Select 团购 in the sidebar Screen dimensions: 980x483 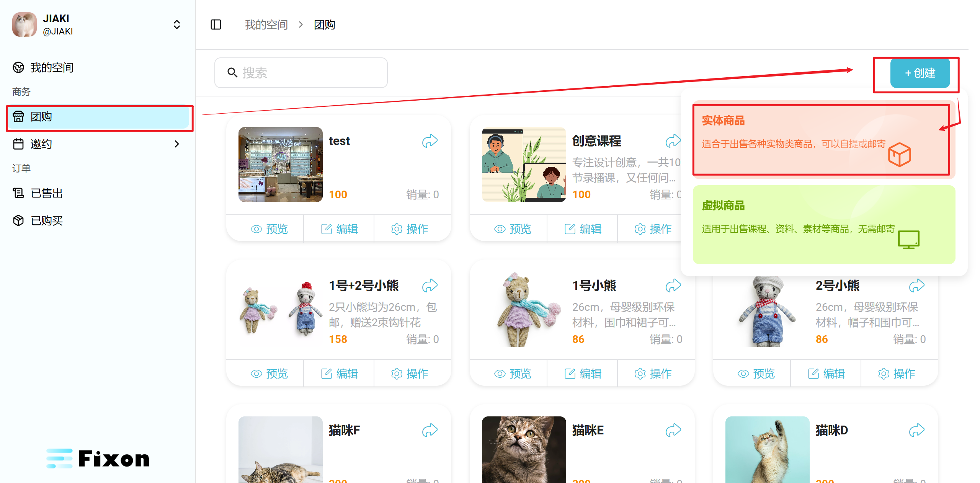pos(99,117)
